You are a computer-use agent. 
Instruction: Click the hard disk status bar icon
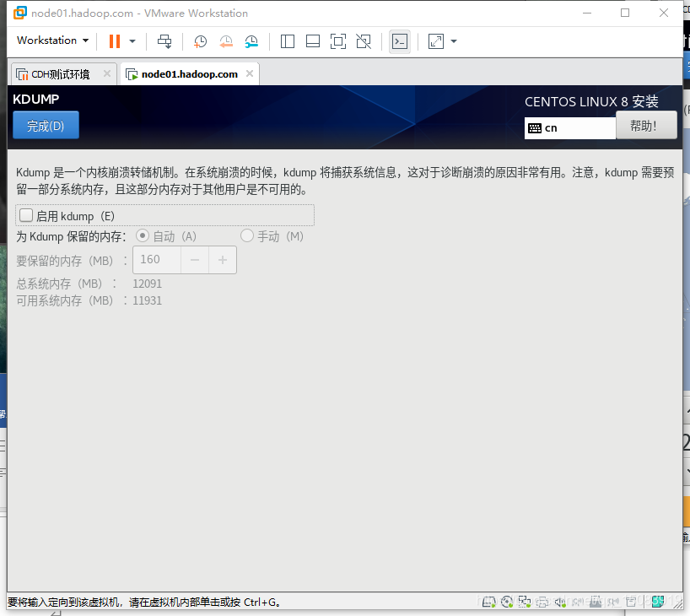pos(489,602)
